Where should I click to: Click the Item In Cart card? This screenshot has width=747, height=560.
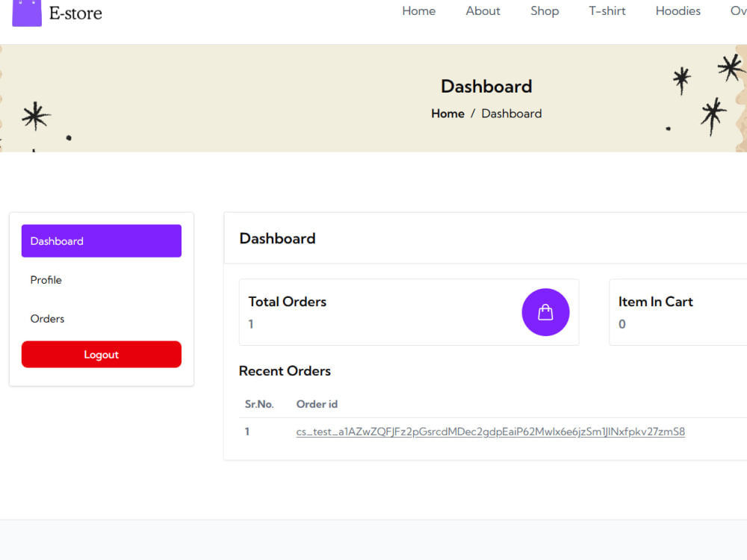(x=678, y=312)
